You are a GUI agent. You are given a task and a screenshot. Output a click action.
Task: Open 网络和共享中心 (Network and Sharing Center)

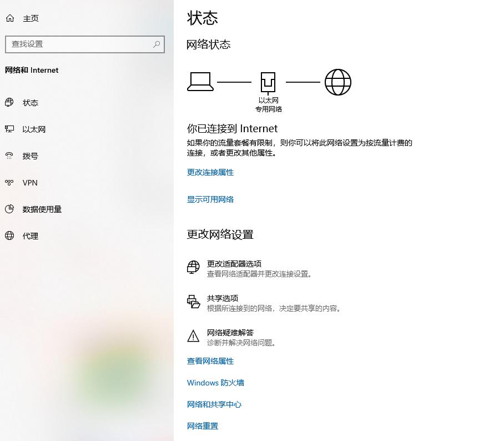click(215, 404)
